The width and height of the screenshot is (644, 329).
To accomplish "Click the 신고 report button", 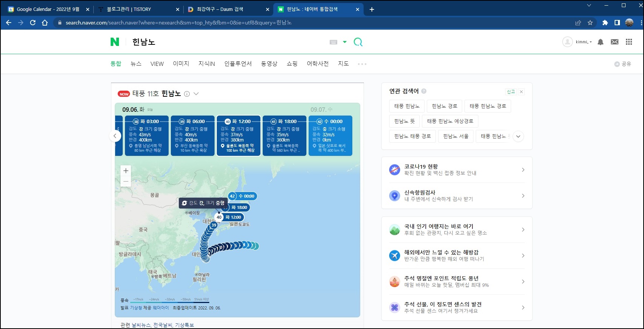I will (511, 91).
